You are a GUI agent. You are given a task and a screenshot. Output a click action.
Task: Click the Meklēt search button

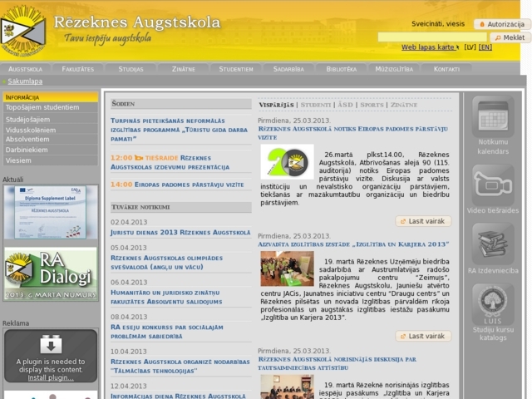tap(510, 37)
